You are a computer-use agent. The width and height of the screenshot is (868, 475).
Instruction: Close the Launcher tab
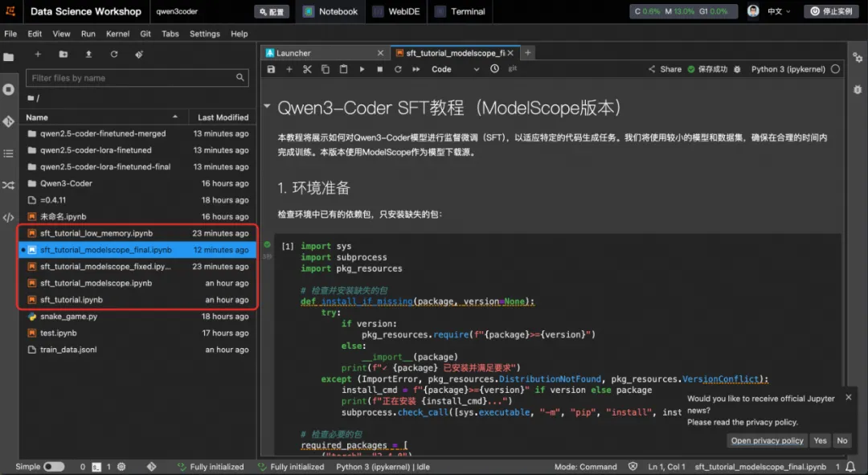(x=380, y=53)
